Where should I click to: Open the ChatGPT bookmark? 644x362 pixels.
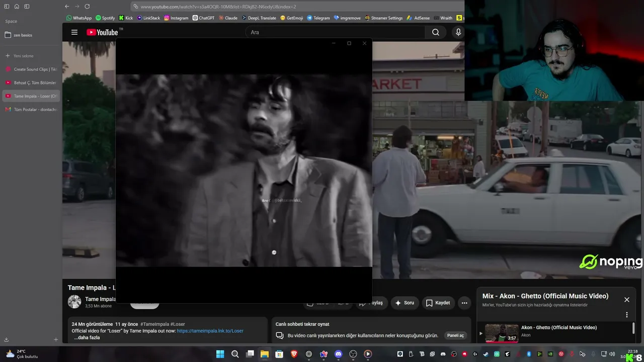pyautogui.click(x=203, y=18)
